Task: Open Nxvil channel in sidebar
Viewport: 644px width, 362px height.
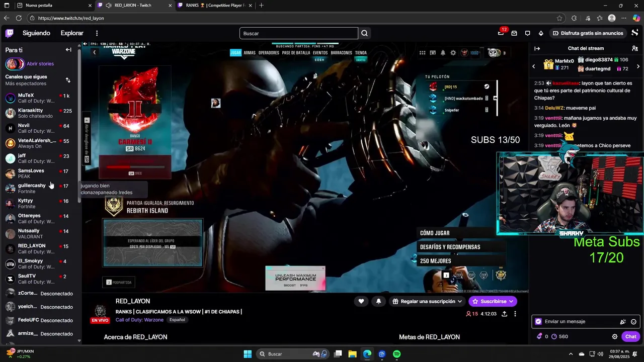Action: click(x=39, y=128)
